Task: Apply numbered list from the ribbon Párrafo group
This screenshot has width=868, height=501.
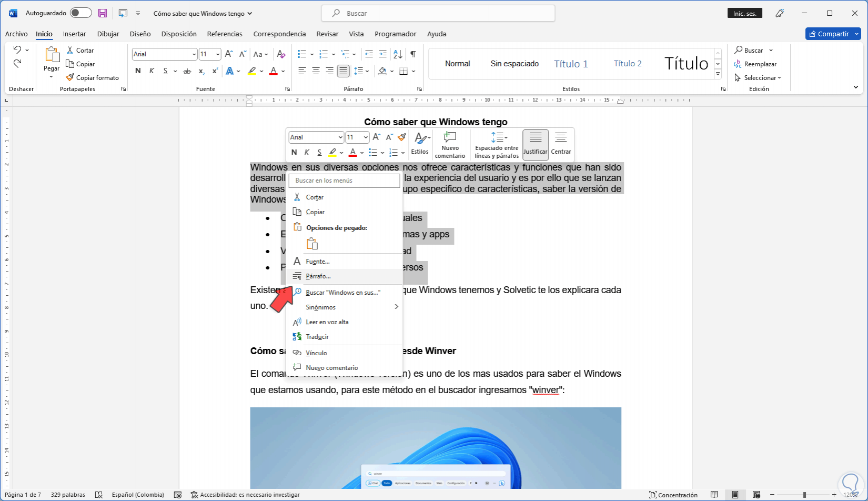Action: pyautogui.click(x=324, y=54)
